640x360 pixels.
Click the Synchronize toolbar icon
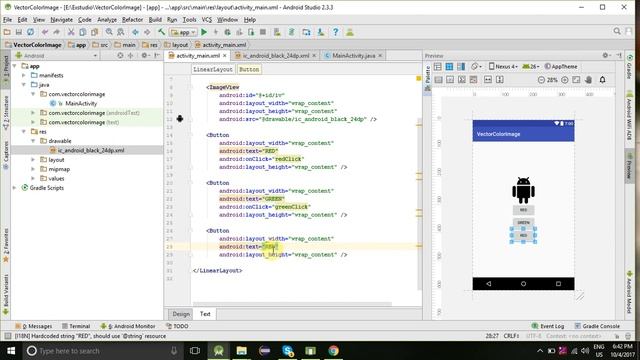tap(31, 32)
